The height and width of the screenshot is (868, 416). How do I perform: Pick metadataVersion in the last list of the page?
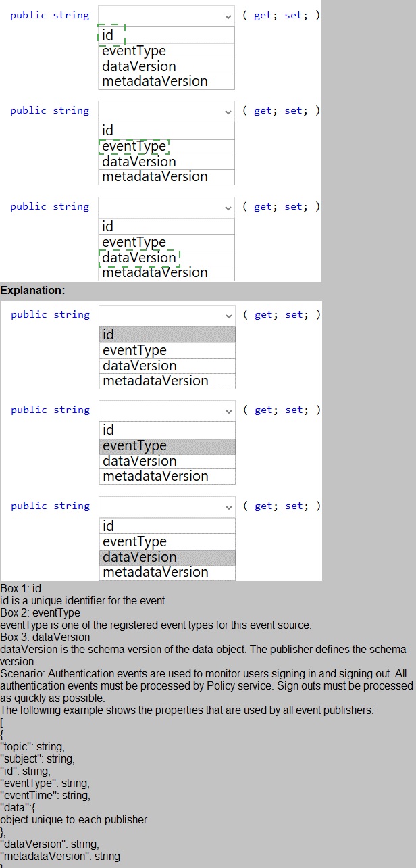coord(155,572)
